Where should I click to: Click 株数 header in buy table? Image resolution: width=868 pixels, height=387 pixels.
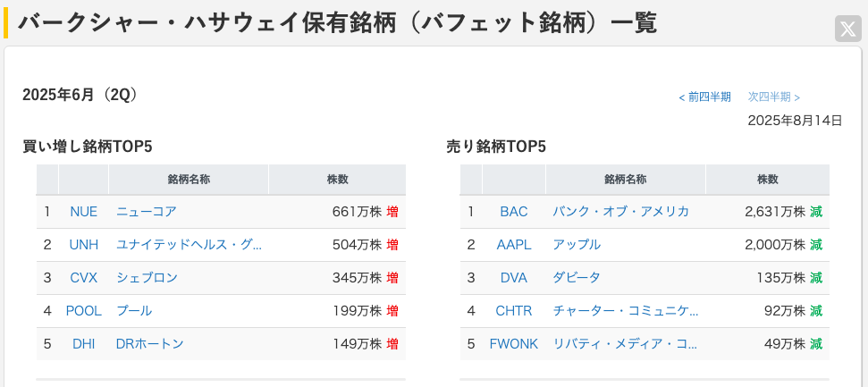click(x=337, y=180)
